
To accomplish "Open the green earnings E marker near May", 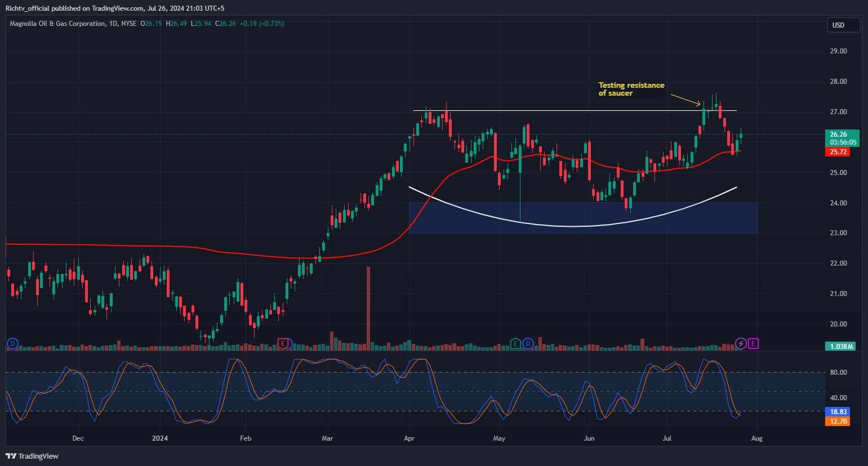I will tap(515, 343).
